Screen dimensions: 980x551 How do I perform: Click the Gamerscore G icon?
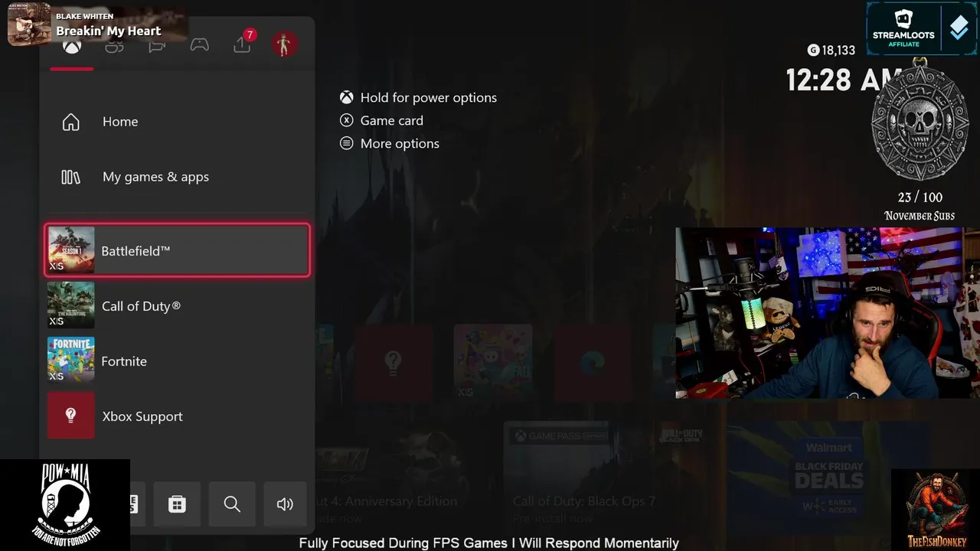click(x=813, y=51)
